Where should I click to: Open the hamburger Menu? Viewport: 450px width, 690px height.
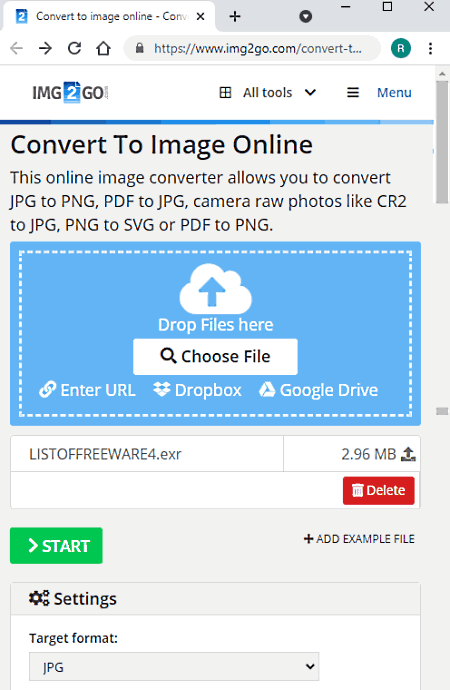point(379,92)
